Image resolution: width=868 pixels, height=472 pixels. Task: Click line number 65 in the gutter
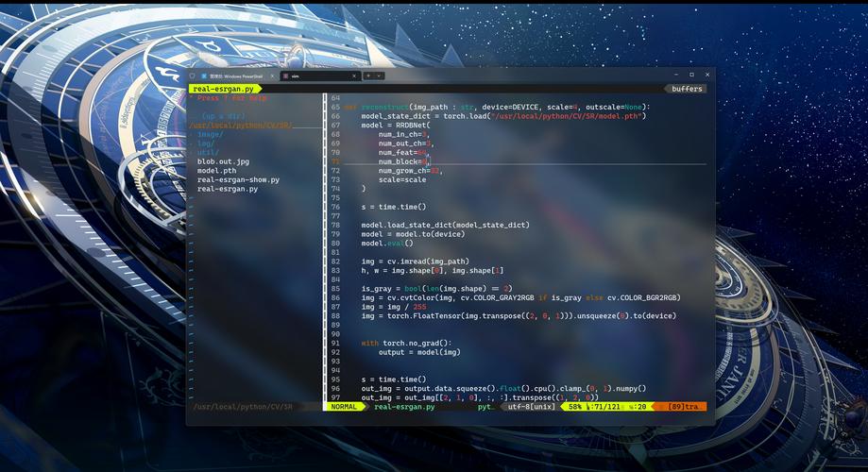click(335, 107)
